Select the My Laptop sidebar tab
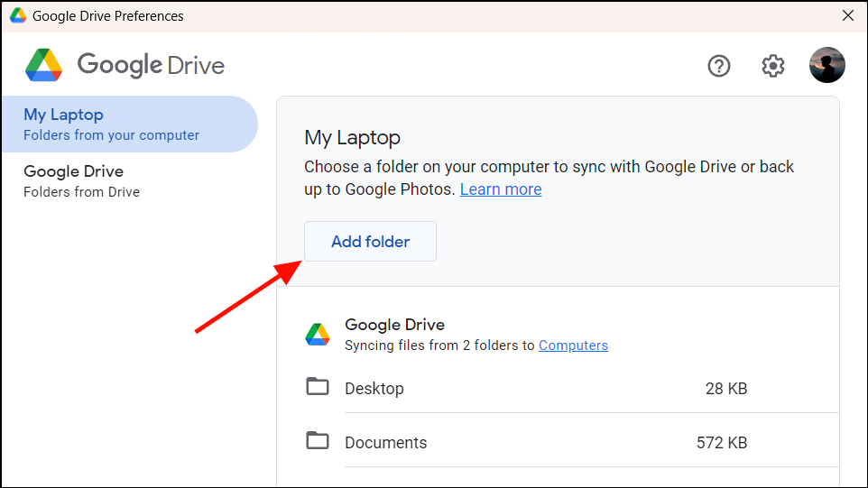 [130, 124]
